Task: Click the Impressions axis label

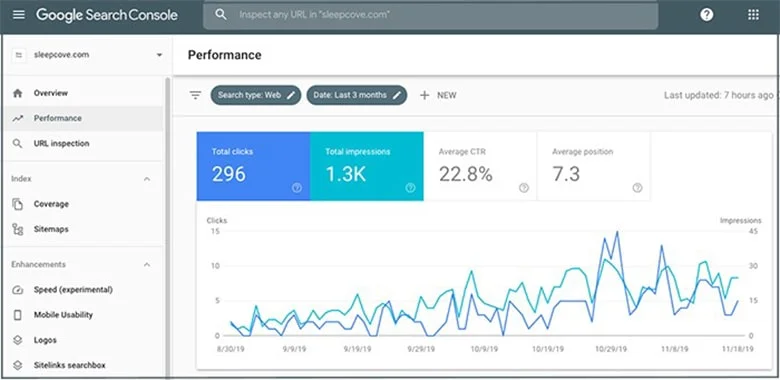Action: tap(741, 220)
